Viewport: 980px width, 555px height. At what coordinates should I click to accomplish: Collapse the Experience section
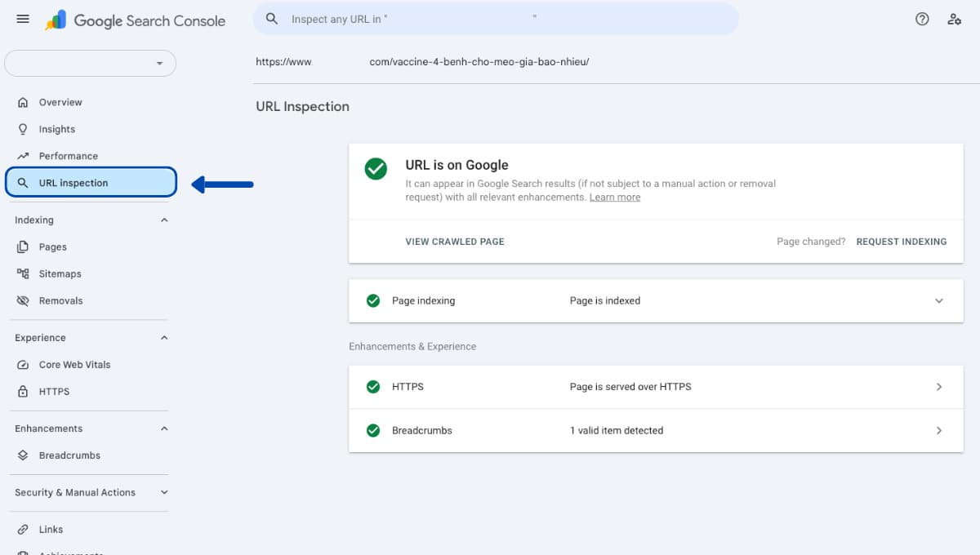tap(164, 338)
